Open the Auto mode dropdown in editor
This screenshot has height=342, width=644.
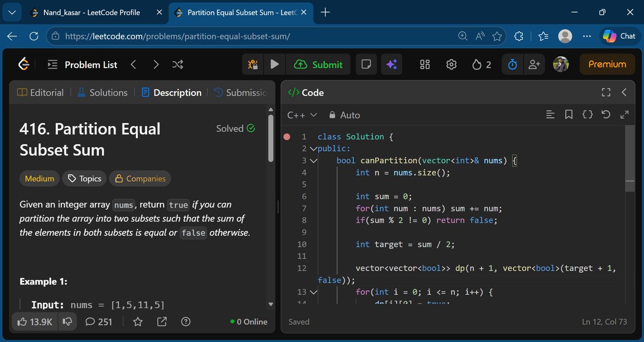344,114
